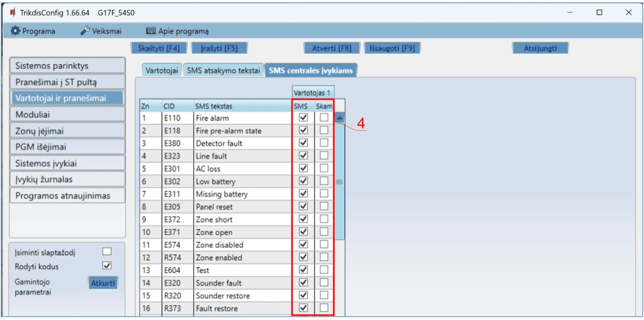Click the Low battery SMS text field
Screen dimensions: 644x320
pos(241,181)
